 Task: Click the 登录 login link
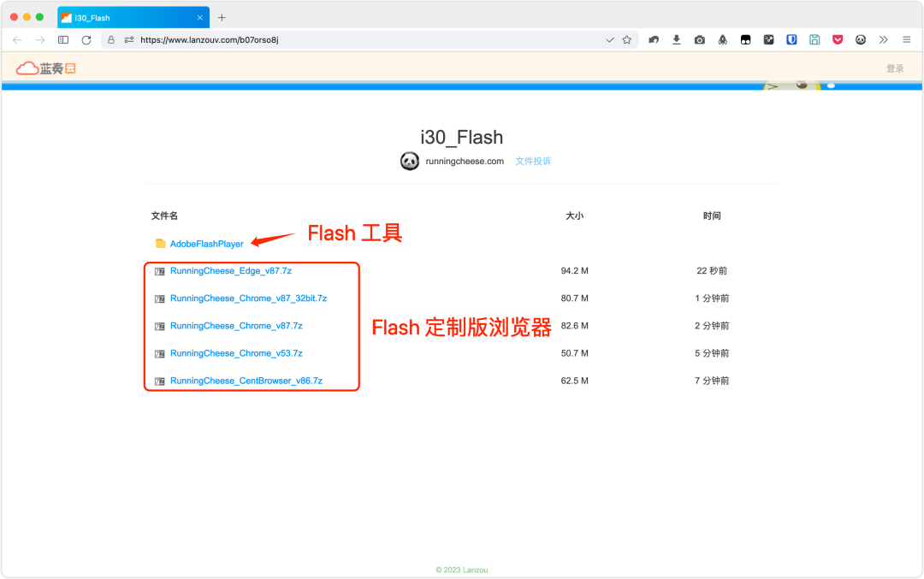[x=895, y=68]
